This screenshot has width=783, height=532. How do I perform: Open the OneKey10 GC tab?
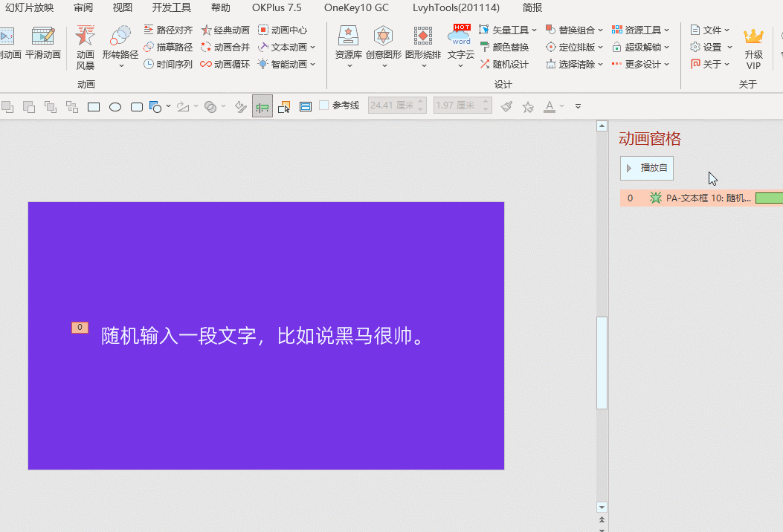pyautogui.click(x=356, y=7)
